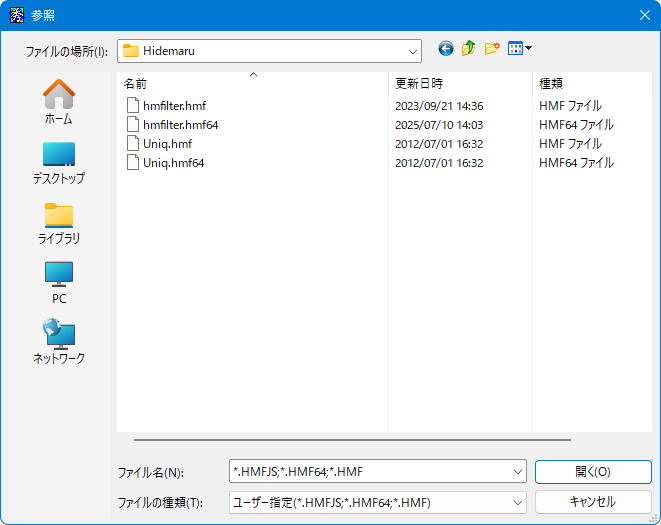
Task: Open ホーム in the places bar
Action: [x=59, y=102]
